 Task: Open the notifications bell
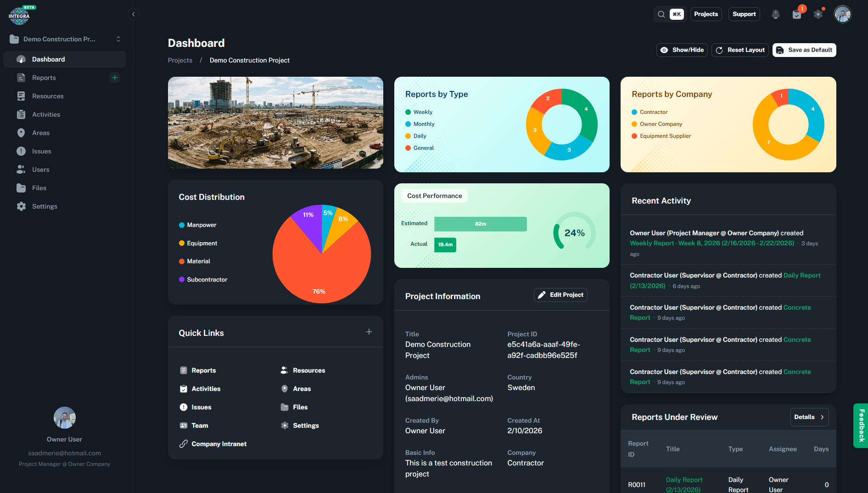[x=775, y=14]
